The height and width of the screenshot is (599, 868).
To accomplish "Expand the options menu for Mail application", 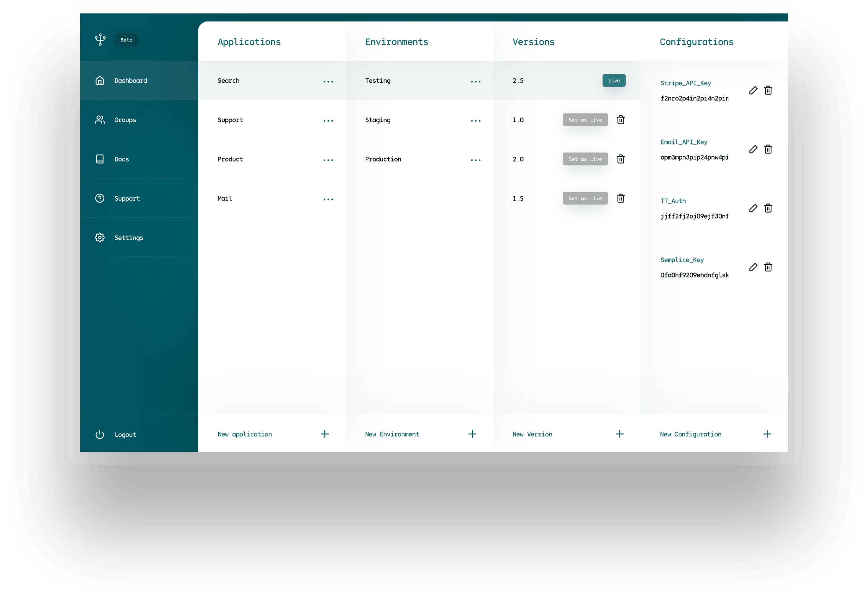I will 328,199.
